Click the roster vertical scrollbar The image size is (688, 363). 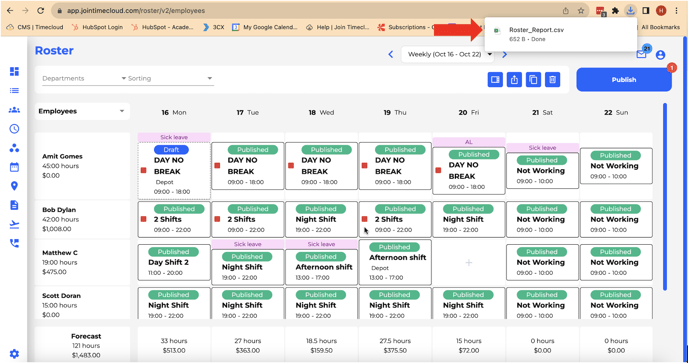pos(665,197)
